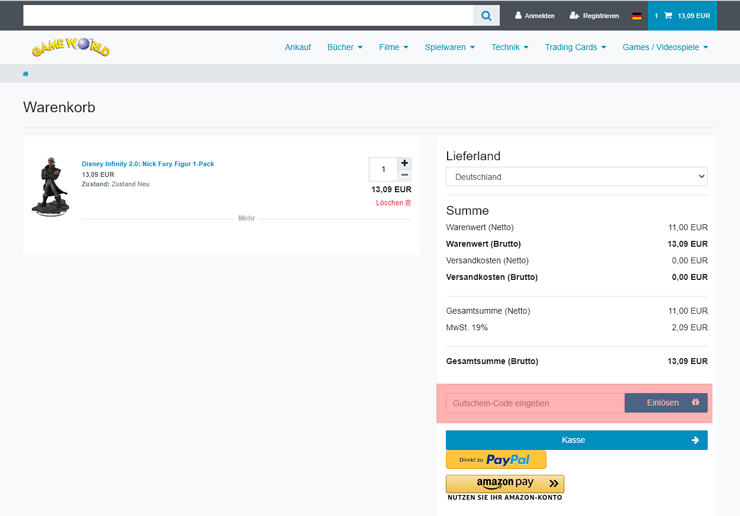Screen dimensions: 740x516
Task: Click the Amazon Pay button
Action: [505, 483]
